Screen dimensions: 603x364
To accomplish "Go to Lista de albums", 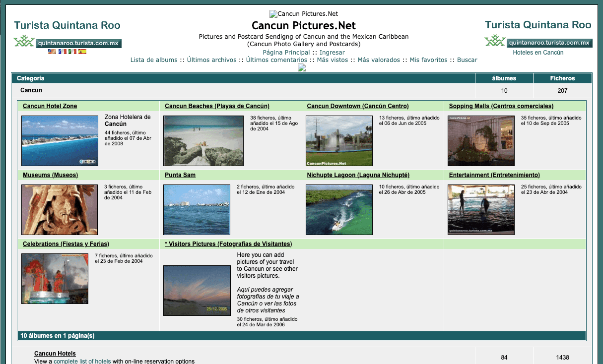I will click(154, 60).
